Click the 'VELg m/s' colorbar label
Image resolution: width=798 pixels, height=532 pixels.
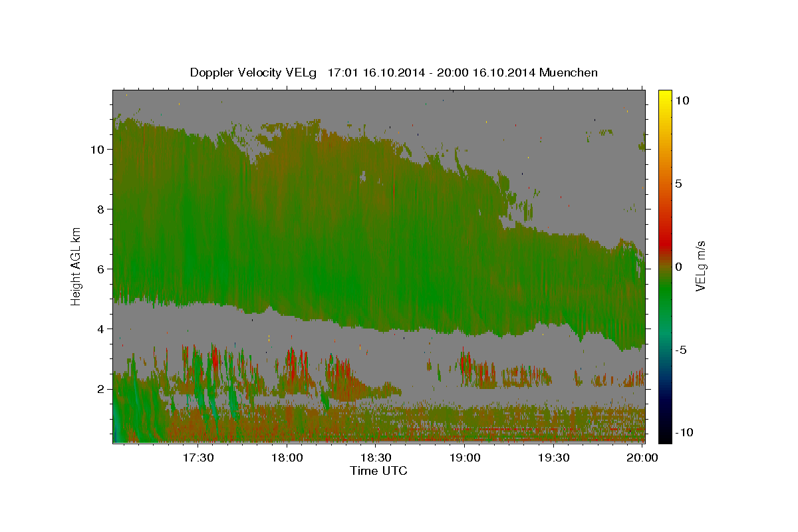(x=700, y=266)
